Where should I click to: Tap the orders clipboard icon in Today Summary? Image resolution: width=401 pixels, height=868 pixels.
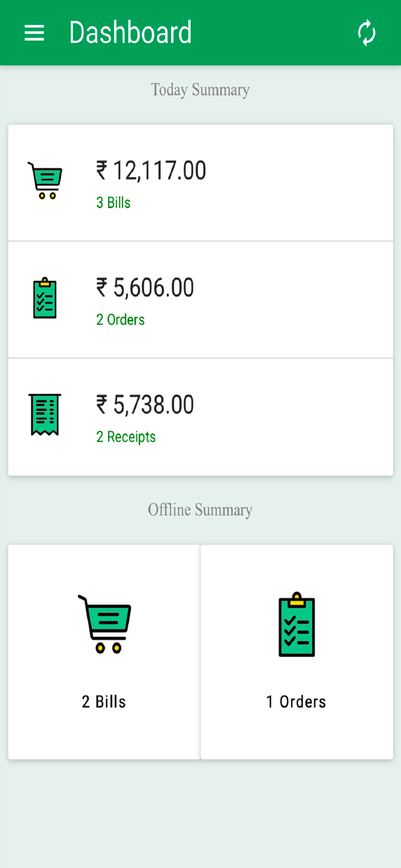(45, 298)
